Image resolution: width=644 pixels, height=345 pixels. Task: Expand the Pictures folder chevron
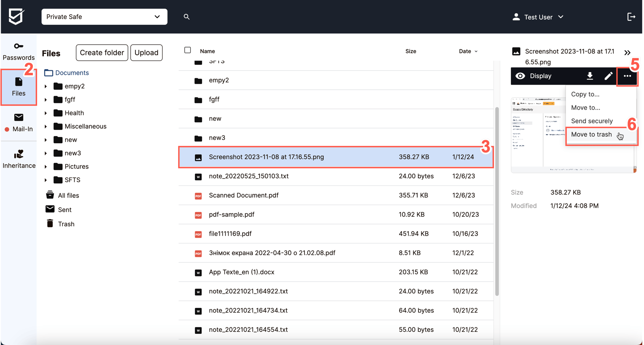pos(46,166)
